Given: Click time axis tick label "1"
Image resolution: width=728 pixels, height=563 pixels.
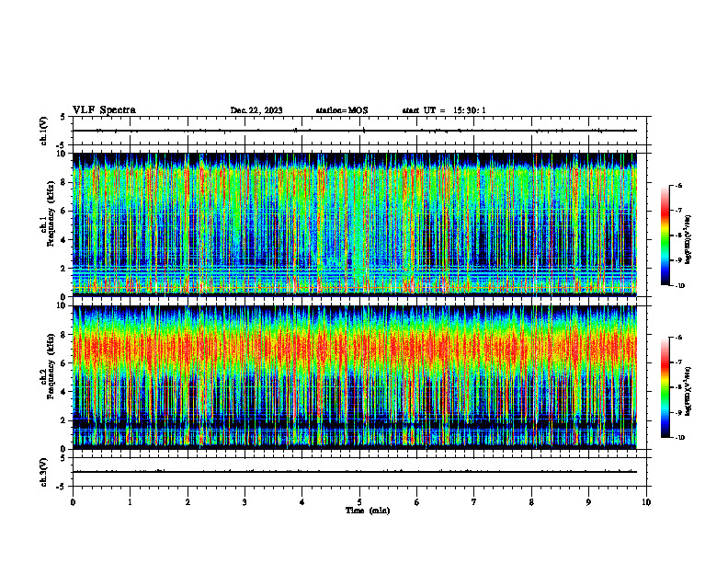Looking at the screenshot, I should coord(130,502).
